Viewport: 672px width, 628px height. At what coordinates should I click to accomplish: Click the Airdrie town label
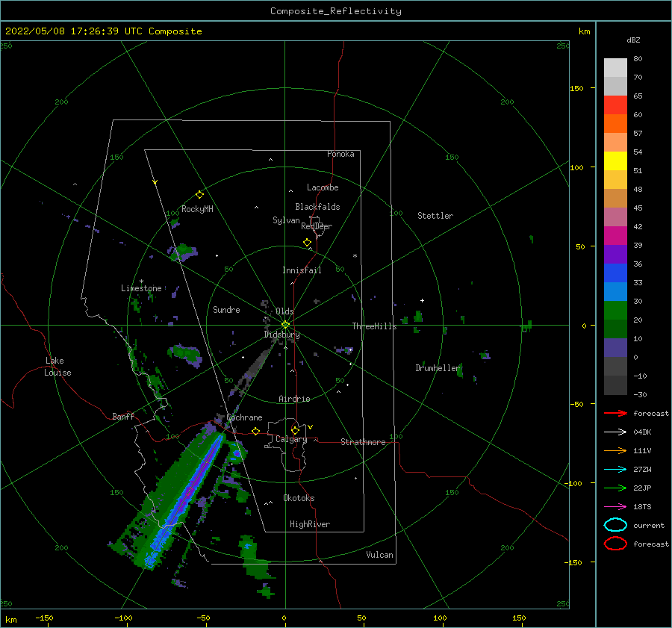pos(294,399)
